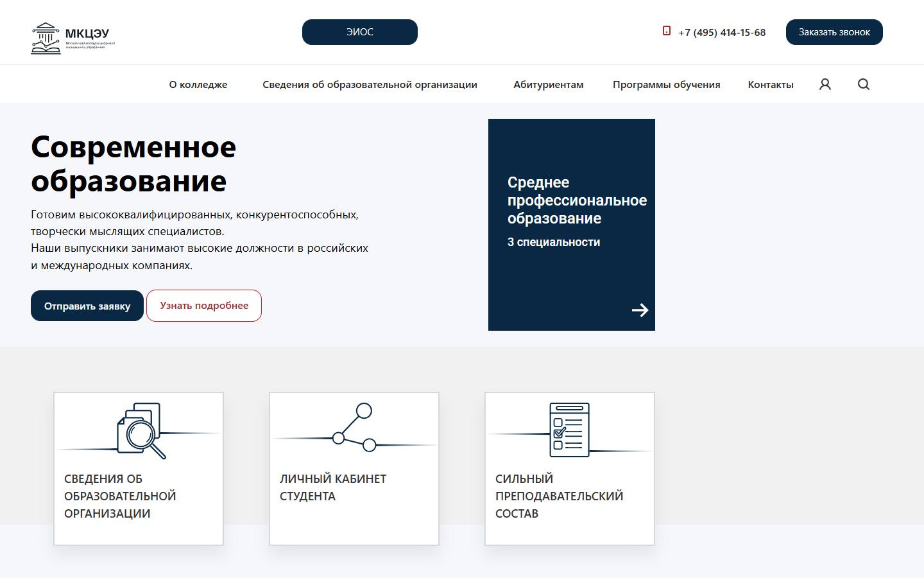Click the Узнать подробнее button
The height and width of the screenshot is (578, 924).
pos(204,306)
